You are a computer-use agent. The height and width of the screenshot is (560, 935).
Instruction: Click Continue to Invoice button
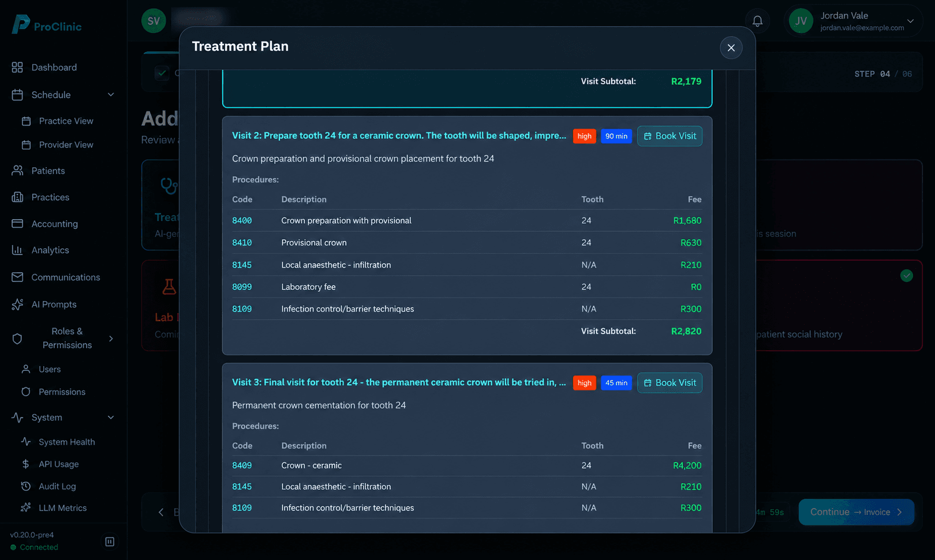(856, 512)
